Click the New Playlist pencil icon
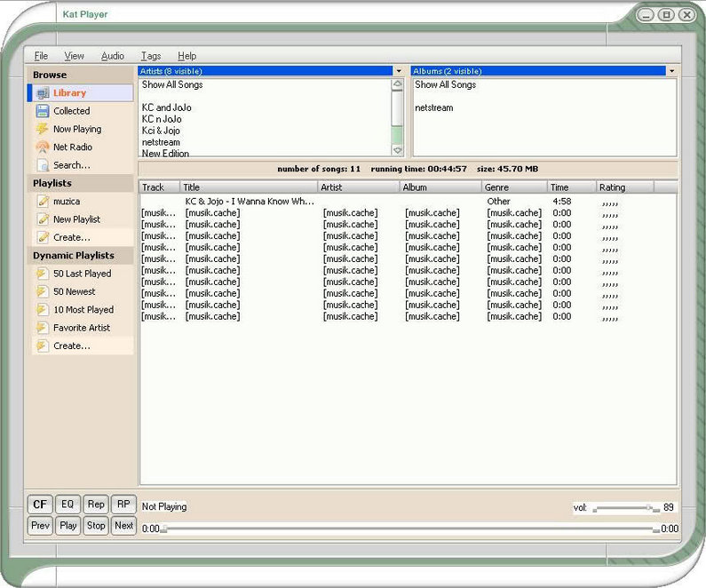Viewport: 706px width, 588px height. point(43,219)
